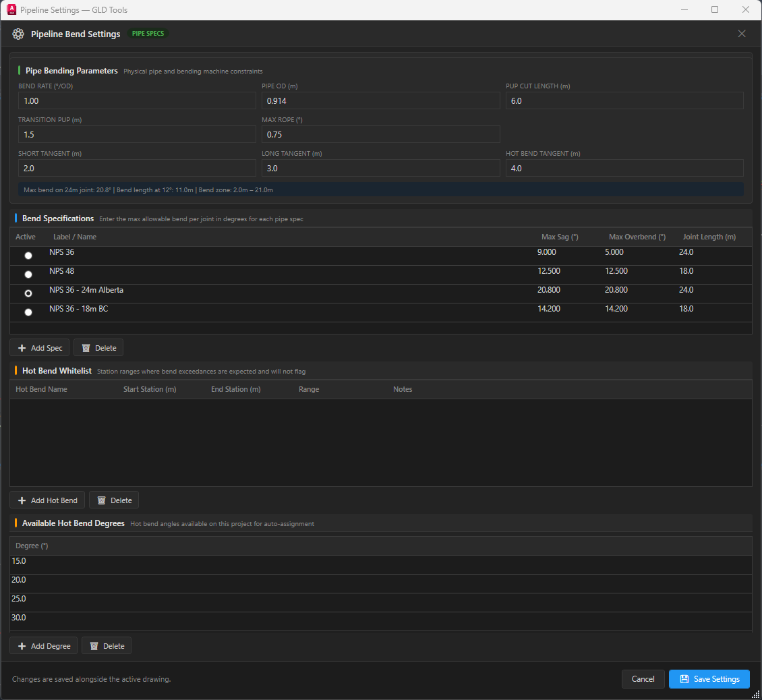Click the plus icon on Add Spec
762x700 pixels.
[x=21, y=347]
